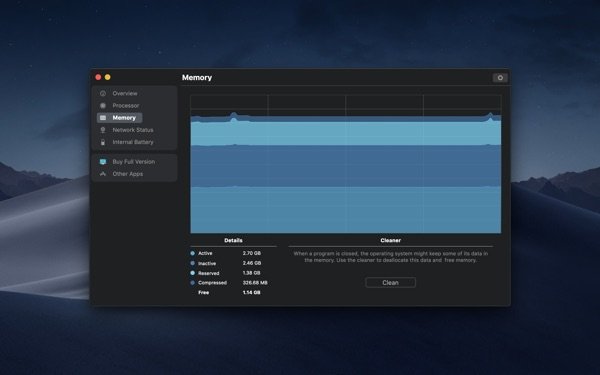Minimize the window with the yellow button
The height and width of the screenshot is (375, 600).
coord(108,77)
